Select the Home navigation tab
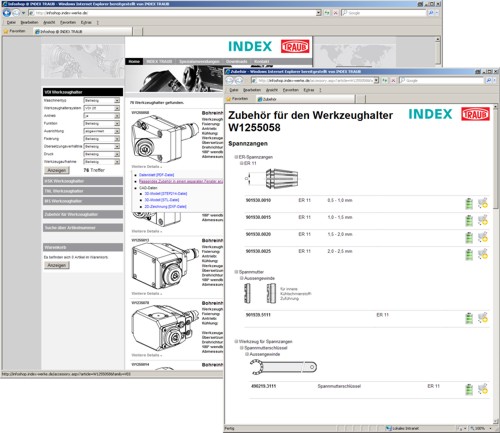The width and height of the screenshot is (500, 433). (134, 61)
